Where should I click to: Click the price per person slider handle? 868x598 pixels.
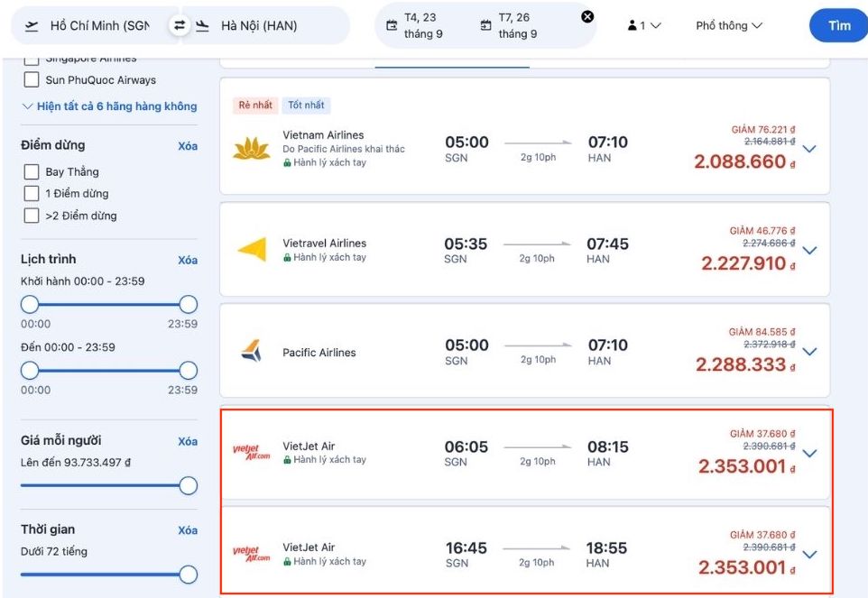click(x=189, y=485)
